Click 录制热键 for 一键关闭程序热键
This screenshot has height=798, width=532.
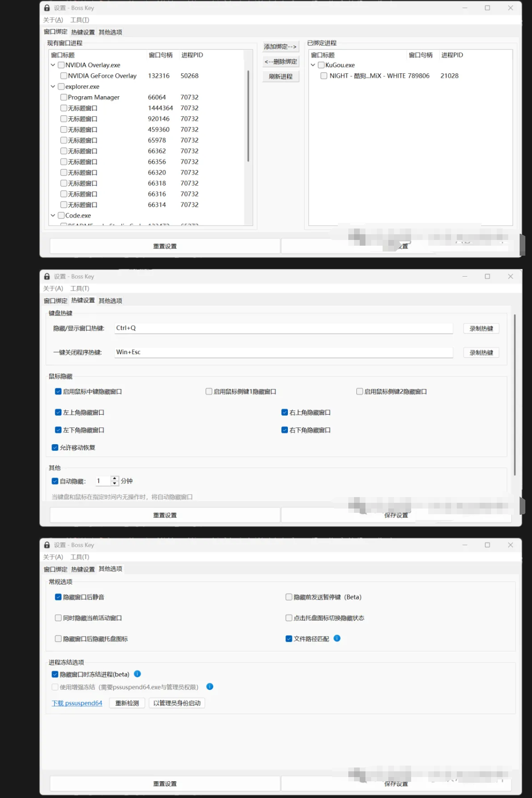point(481,353)
